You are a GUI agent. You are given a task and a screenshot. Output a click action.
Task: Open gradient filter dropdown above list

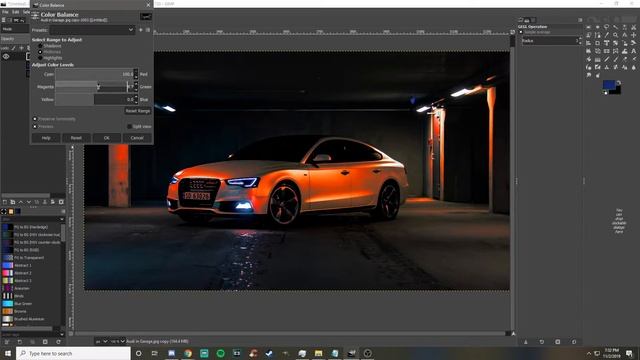coord(32,219)
